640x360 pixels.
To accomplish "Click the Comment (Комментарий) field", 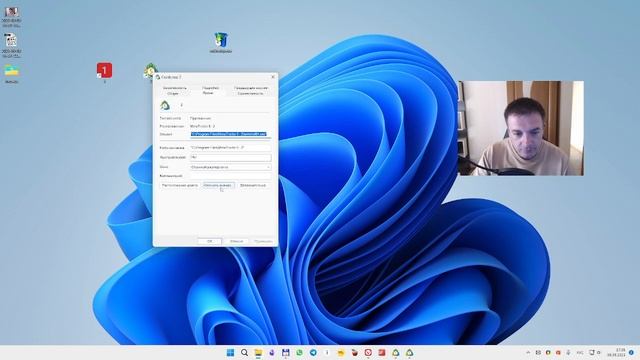I will pos(230,176).
